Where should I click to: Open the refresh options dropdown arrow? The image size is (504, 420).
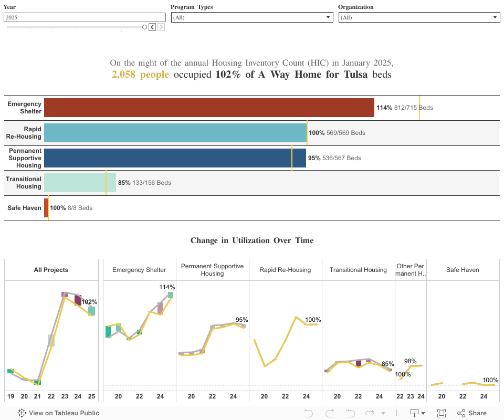(383, 413)
